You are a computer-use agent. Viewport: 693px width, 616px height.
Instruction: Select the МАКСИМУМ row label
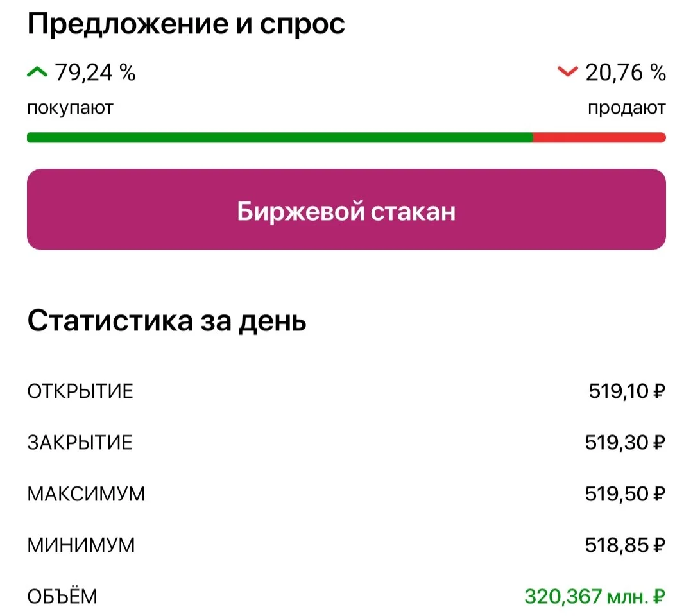(x=86, y=494)
